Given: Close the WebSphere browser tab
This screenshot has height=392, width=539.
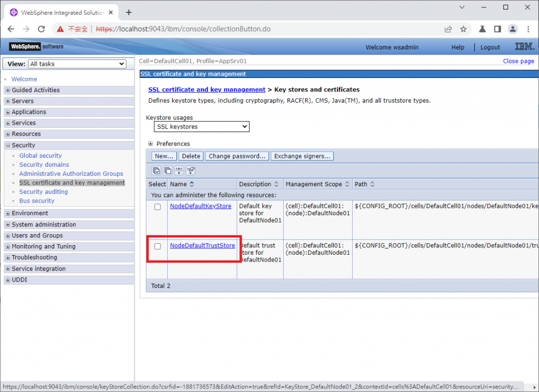Looking at the screenshot, I should 111,13.
